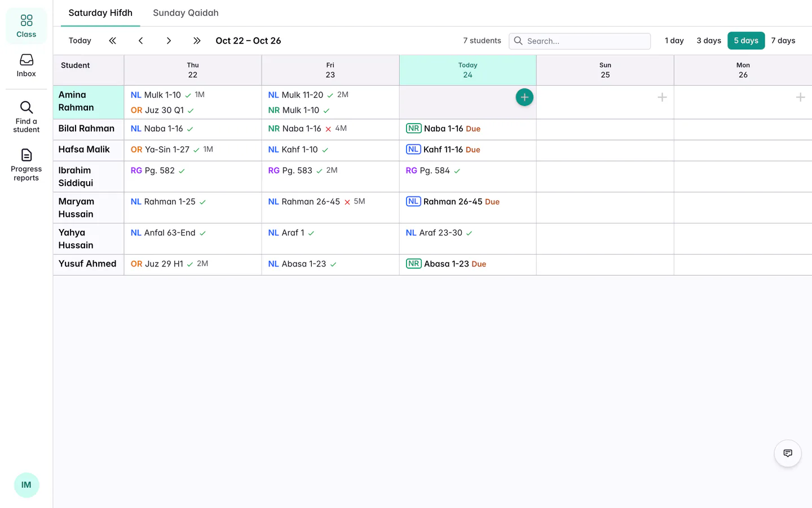Image resolution: width=812 pixels, height=508 pixels.
Task: Open Juz 29 H1 entry for Yusuf
Action: click(x=169, y=264)
